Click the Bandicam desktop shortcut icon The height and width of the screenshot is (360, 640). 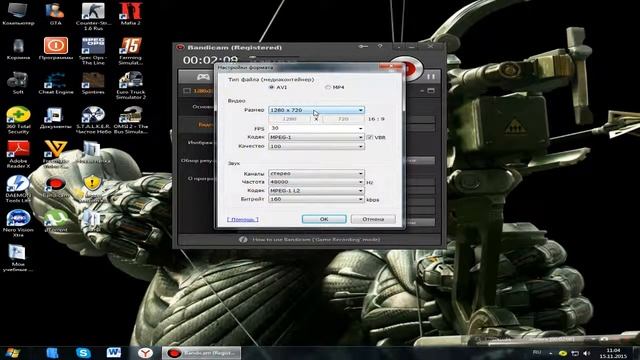56,187
